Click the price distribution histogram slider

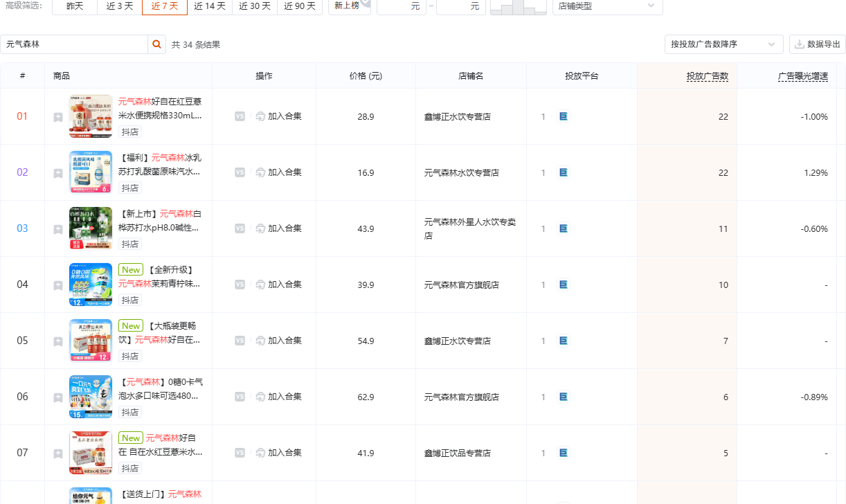[x=519, y=7]
